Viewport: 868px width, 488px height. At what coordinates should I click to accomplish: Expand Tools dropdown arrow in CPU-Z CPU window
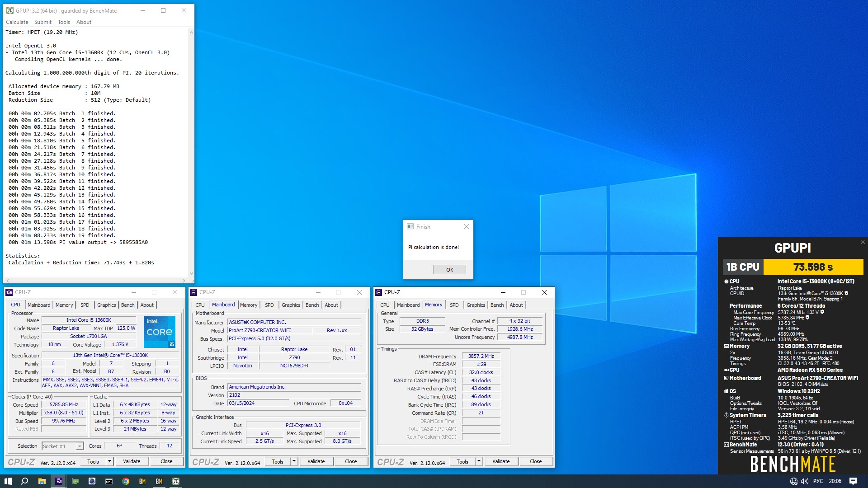109,461
